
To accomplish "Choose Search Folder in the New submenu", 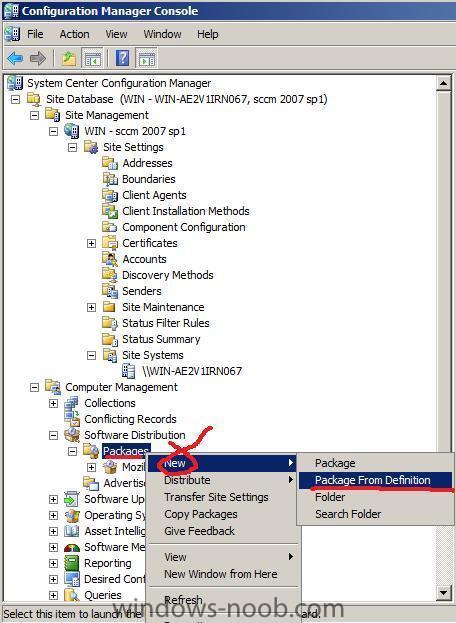I will (375, 514).
